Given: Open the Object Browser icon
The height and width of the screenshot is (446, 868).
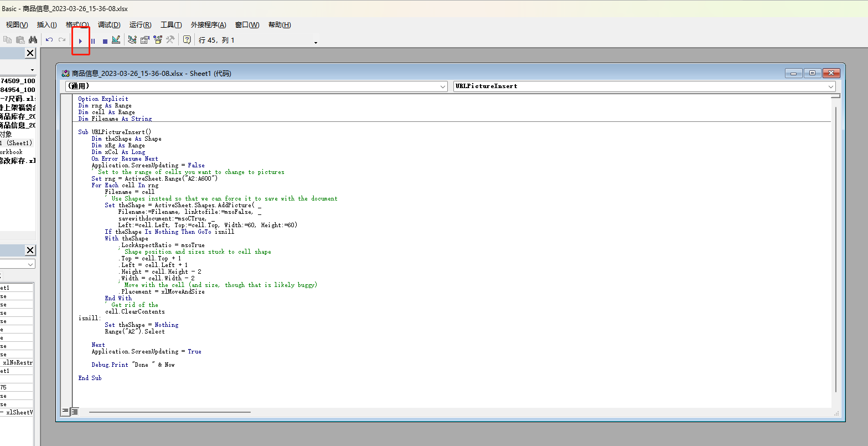Looking at the screenshot, I should coord(158,40).
